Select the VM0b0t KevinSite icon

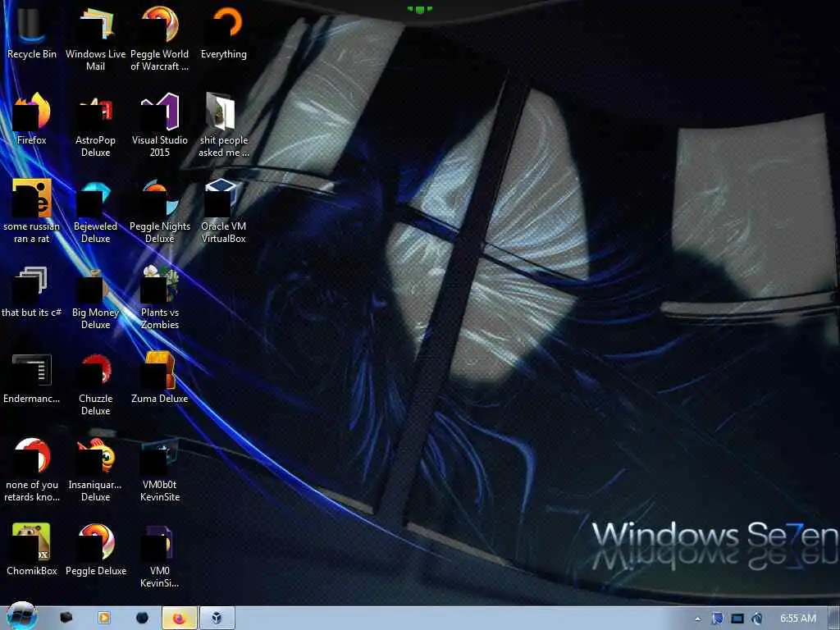(x=160, y=470)
